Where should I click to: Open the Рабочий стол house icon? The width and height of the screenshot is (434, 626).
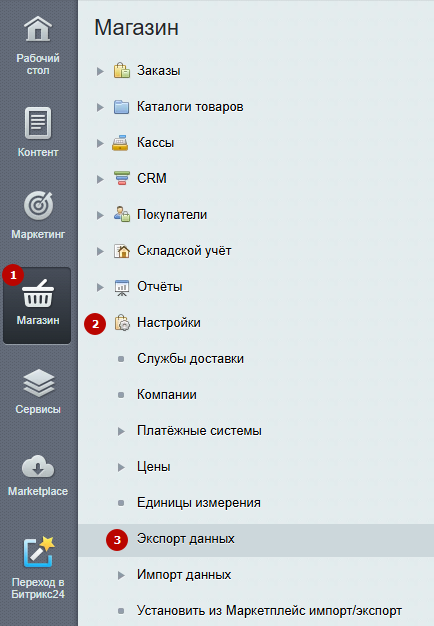(x=38, y=29)
